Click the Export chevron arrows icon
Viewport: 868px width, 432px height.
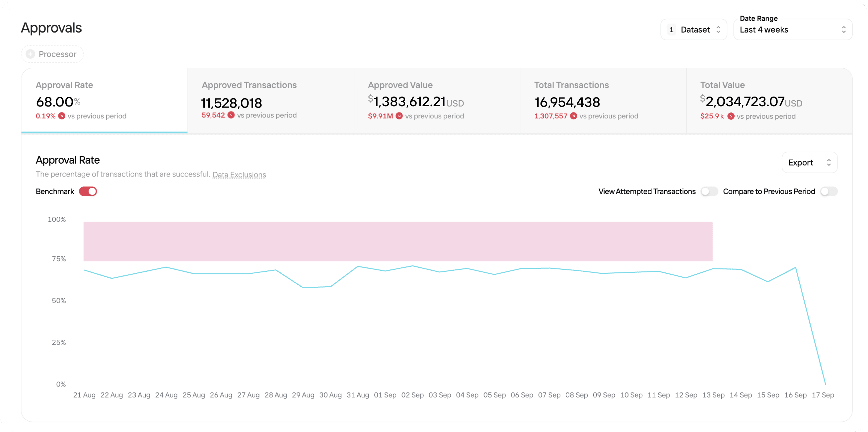pos(829,163)
